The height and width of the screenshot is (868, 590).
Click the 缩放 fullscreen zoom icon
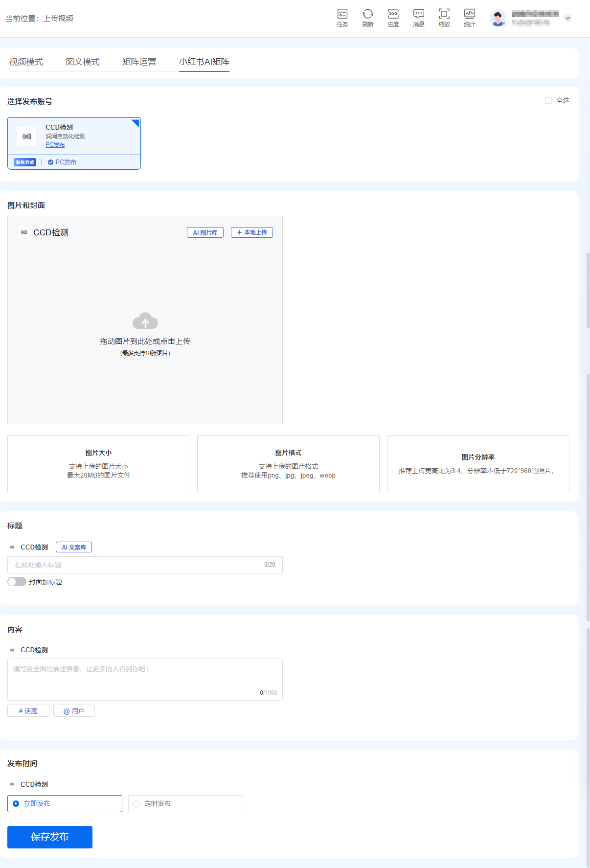pyautogui.click(x=444, y=18)
